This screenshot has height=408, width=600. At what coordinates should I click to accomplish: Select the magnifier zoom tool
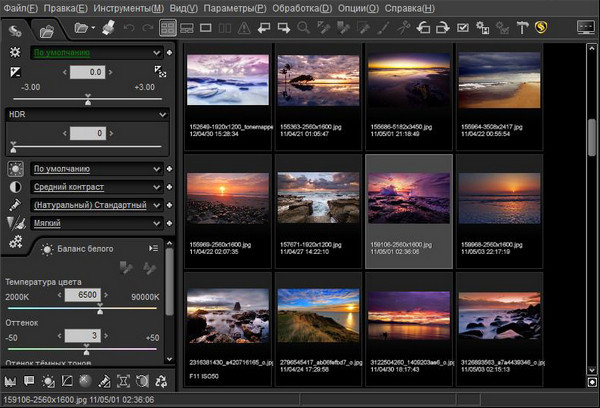[303, 28]
